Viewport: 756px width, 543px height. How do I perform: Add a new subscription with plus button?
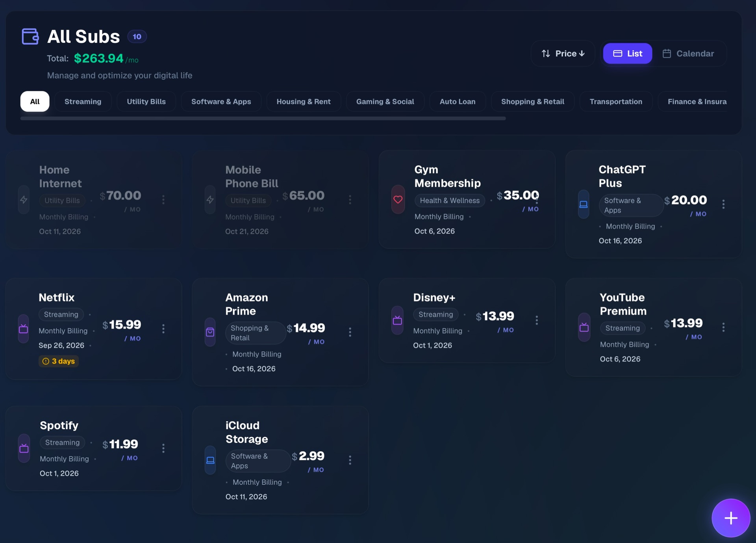coord(731,518)
